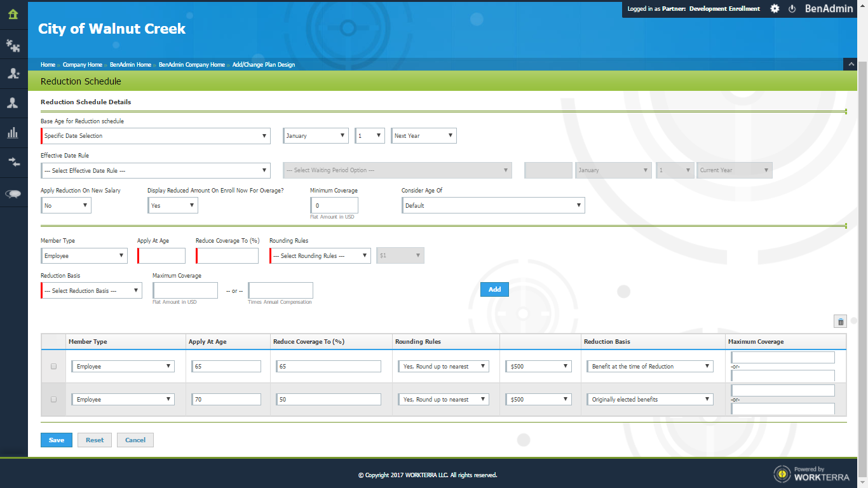
Task: Click the City of Walnut Creek title
Action: pos(112,29)
